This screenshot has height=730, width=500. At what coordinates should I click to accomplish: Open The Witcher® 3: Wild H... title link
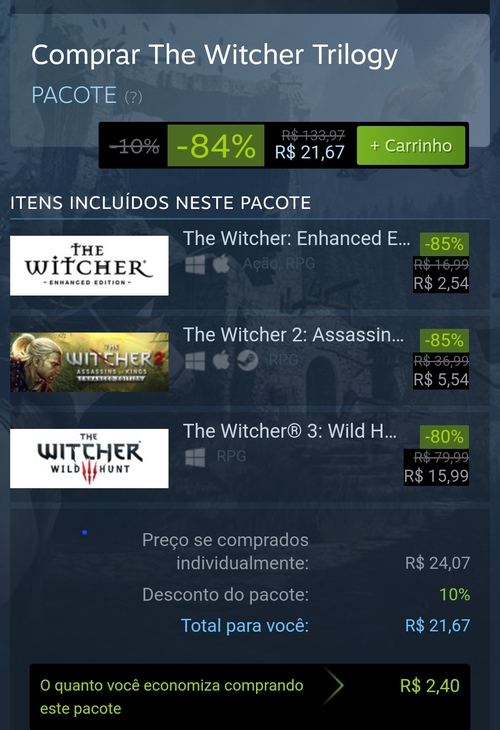tap(290, 431)
